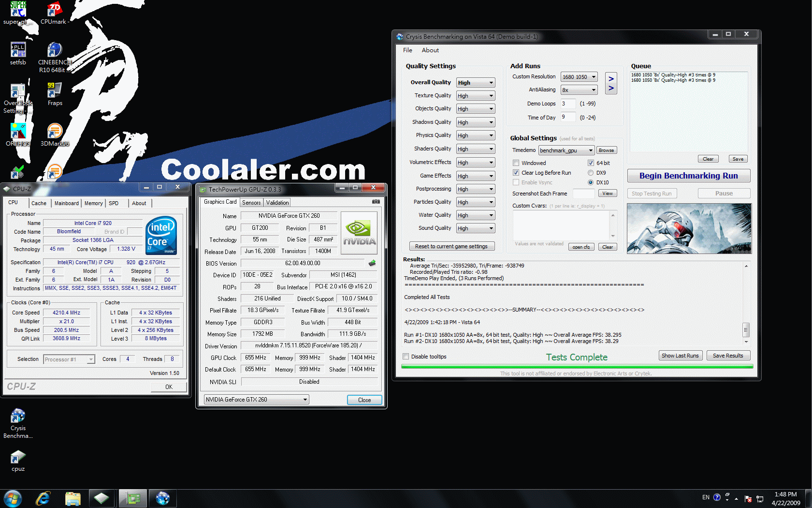This screenshot has height=508, width=812.
Task: Select the DX9 radio button
Action: [591, 173]
